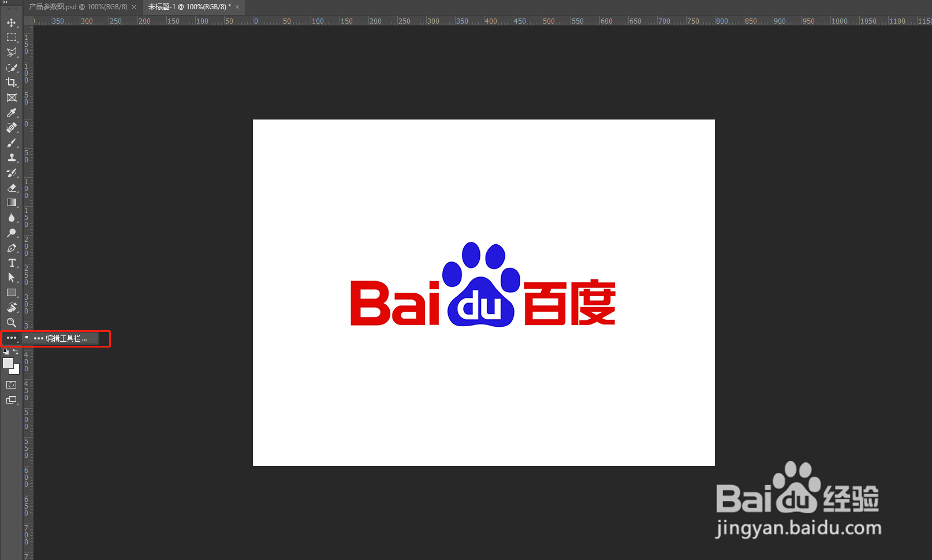Click the Baidu logo on the canvas
The width and height of the screenshot is (932, 560).
pos(483,285)
